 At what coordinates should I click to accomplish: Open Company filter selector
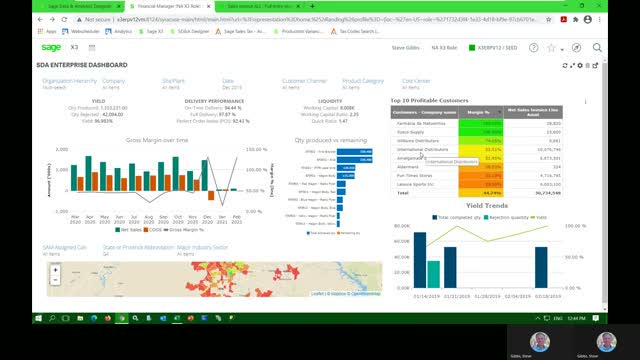pyautogui.click(x=113, y=84)
